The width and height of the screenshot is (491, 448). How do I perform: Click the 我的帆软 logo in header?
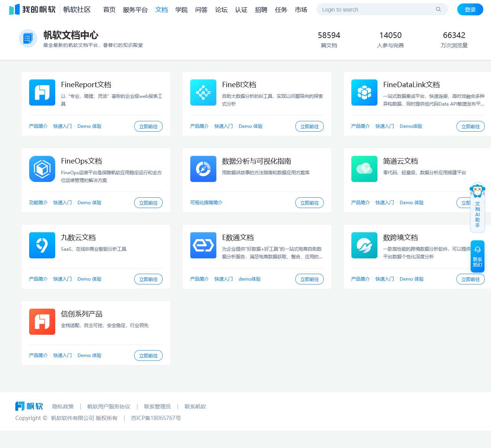click(33, 10)
